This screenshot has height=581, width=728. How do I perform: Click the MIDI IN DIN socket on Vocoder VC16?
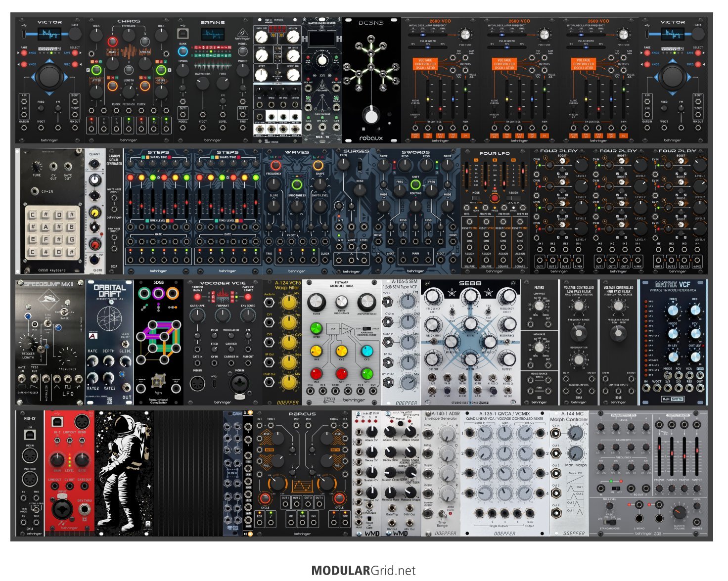(x=198, y=384)
